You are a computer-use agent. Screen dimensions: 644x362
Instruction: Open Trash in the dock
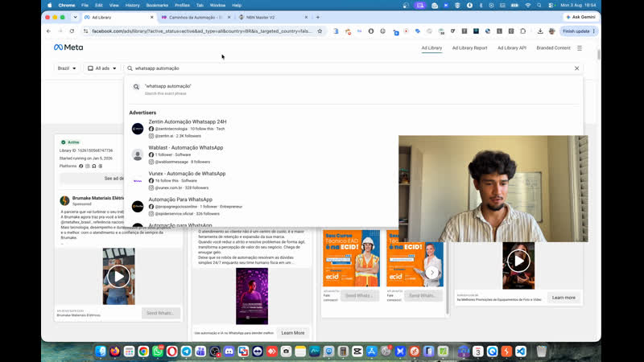pyautogui.click(x=542, y=352)
